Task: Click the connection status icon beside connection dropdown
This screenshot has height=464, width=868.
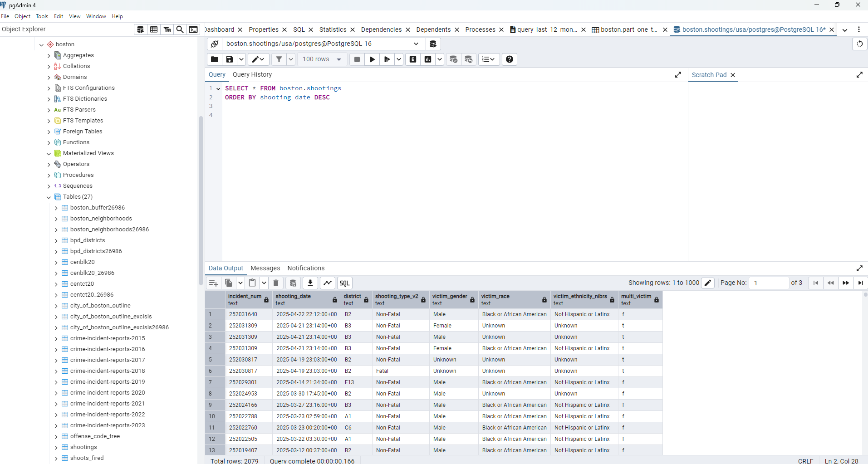Action: click(x=215, y=44)
